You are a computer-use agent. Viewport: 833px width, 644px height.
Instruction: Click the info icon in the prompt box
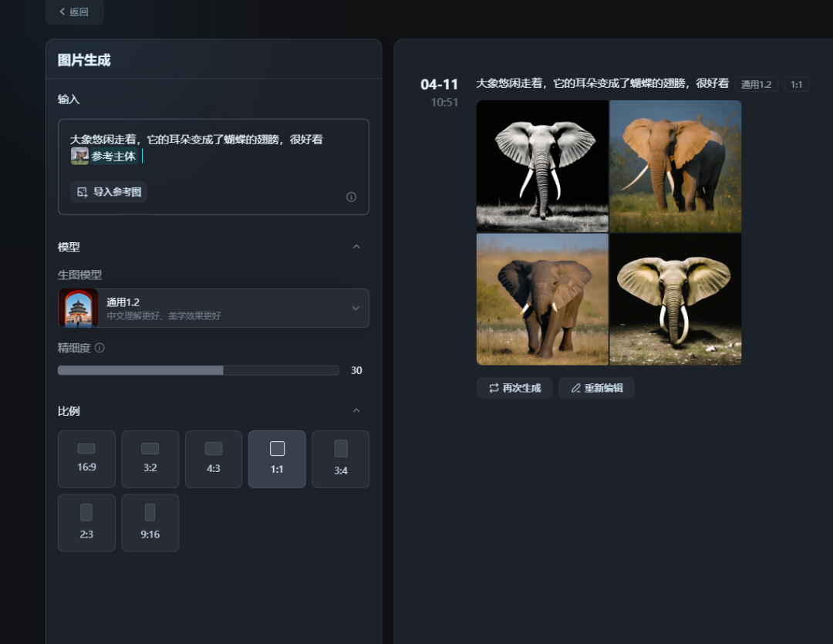[351, 197]
